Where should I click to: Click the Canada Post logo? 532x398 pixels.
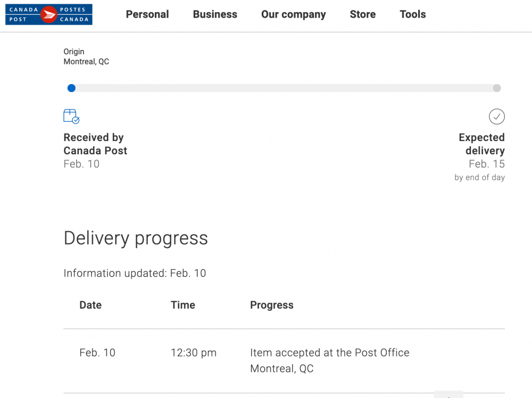click(49, 14)
